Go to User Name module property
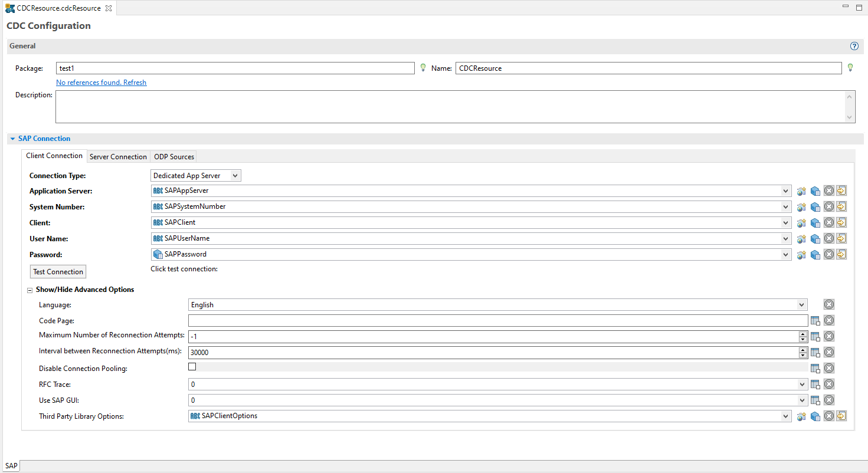 pos(842,239)
